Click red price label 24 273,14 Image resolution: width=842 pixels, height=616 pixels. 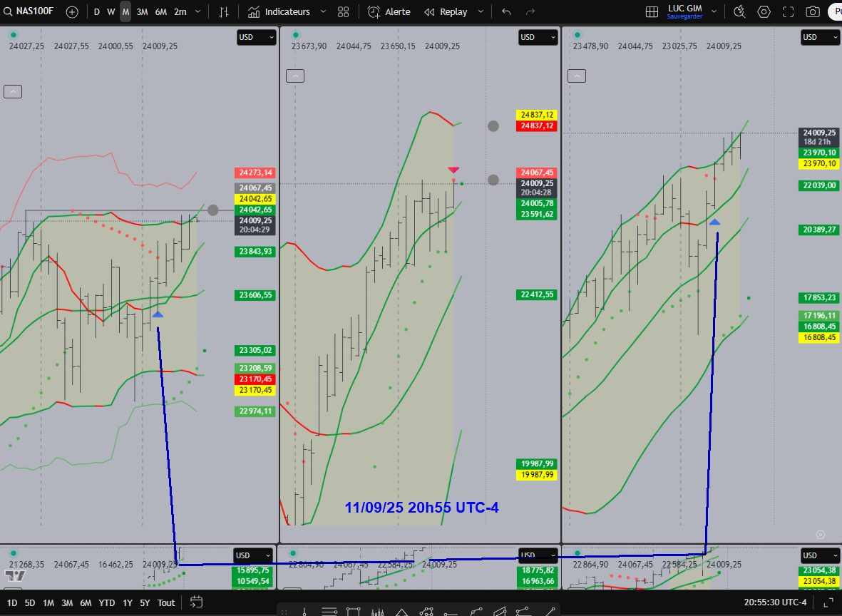255,173
